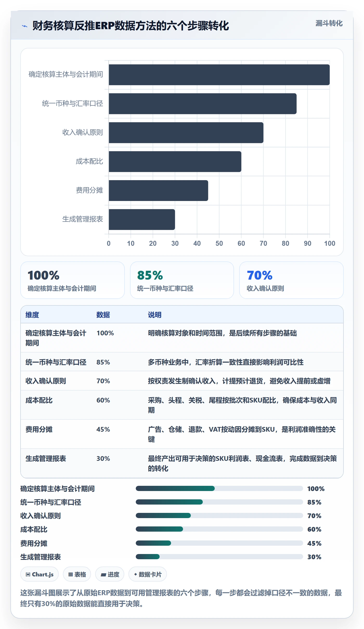Click the lightning icon beside the page title

point(25,26)
